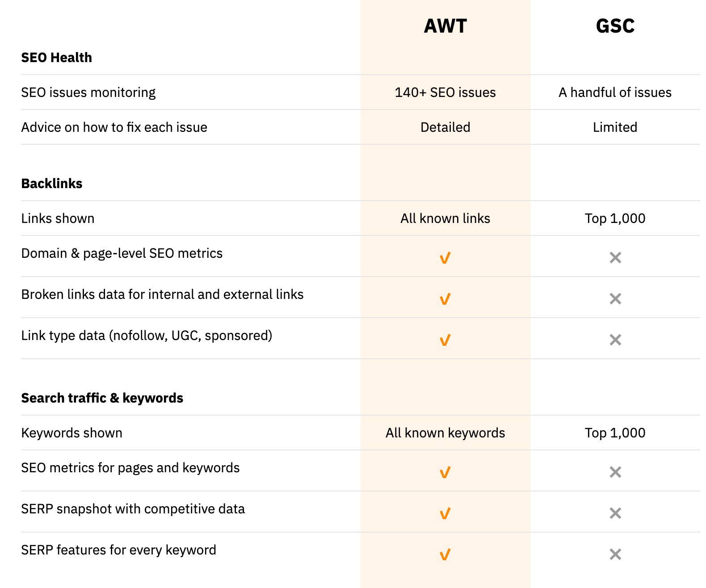Click the '140+ SEO issues' cell

[445, 92]
